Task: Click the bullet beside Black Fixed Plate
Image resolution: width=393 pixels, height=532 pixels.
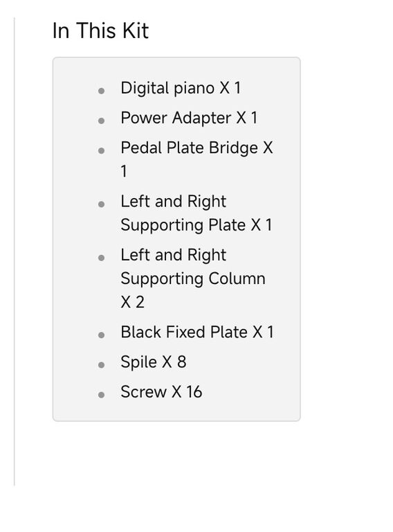Action: click(x=101, y=335)
